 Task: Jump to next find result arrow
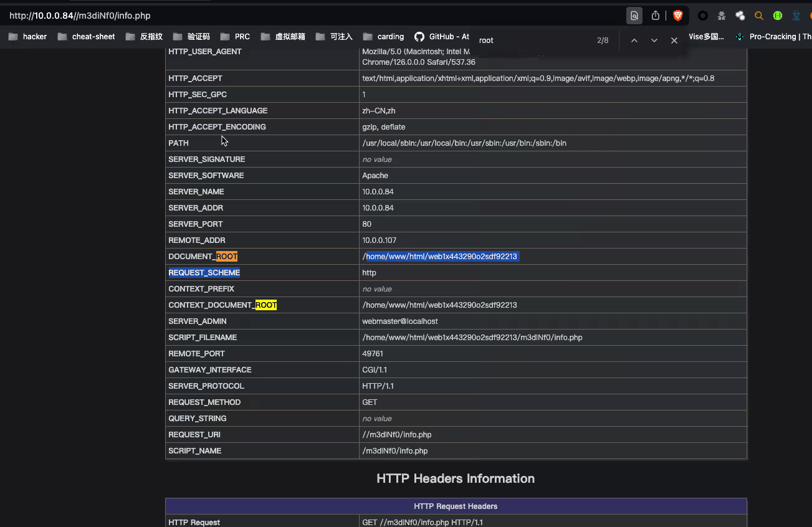(x=654, y=40)
